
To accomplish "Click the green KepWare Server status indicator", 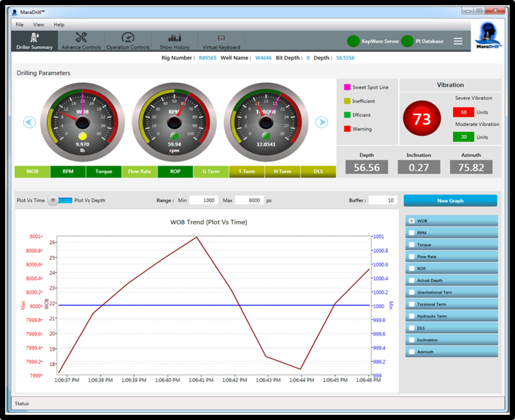I will 353,41.
